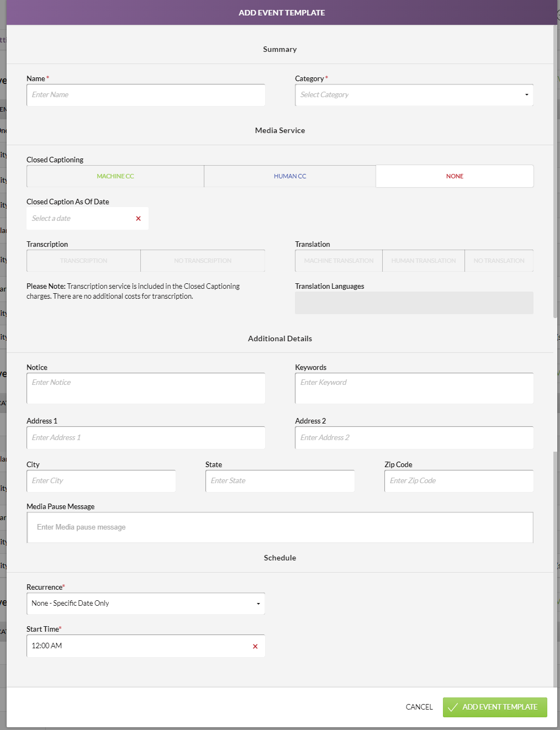
Task: Click the Enter State field
Action: pyautogui.click(x=280, y=481)
